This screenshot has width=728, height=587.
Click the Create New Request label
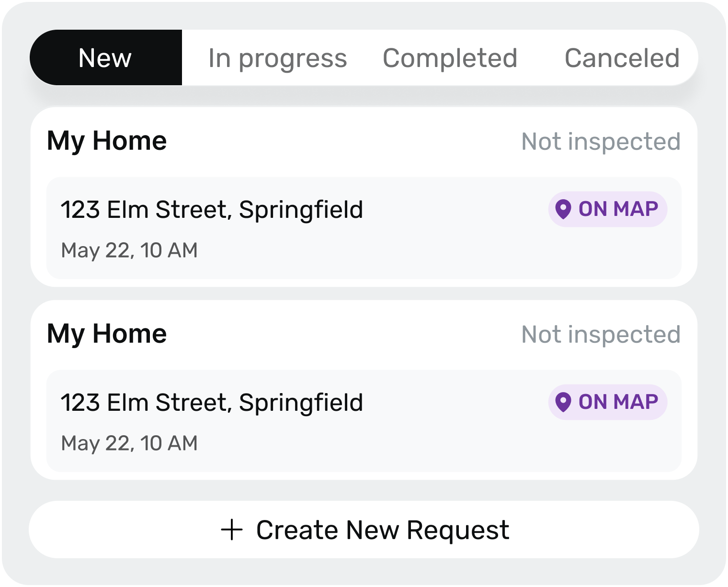[x=382, y=530]
